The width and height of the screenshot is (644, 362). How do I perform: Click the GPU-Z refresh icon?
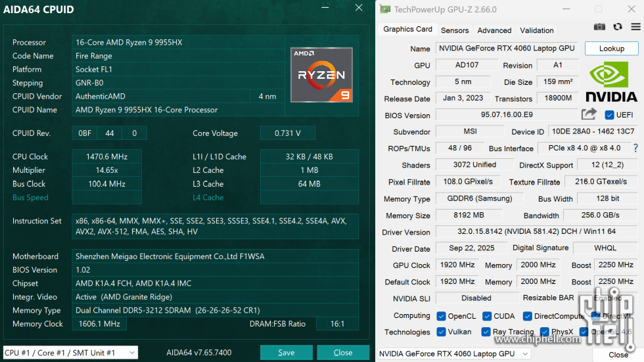click(617, 27)
